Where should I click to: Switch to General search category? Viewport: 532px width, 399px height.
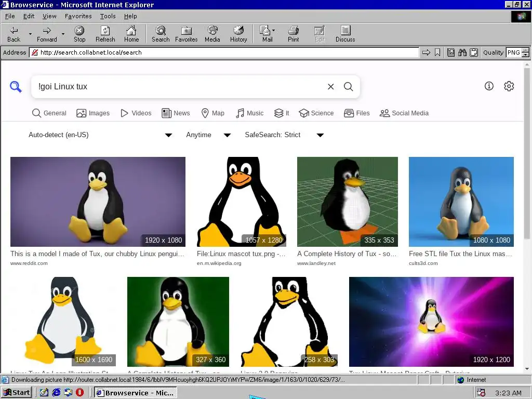[x=49, y=113]
